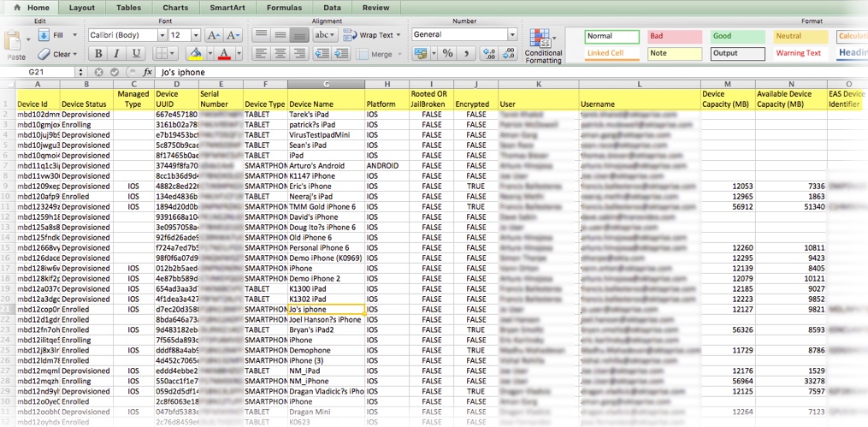Click the center text alignment icon
Viewport: 868px width, 427px height.
point(280,53)
